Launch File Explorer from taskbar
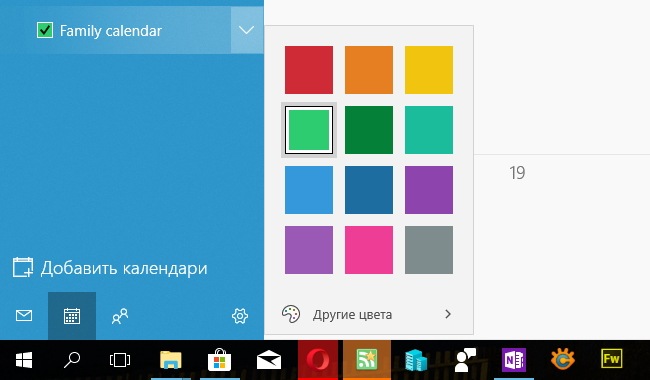 coord(171,360)
